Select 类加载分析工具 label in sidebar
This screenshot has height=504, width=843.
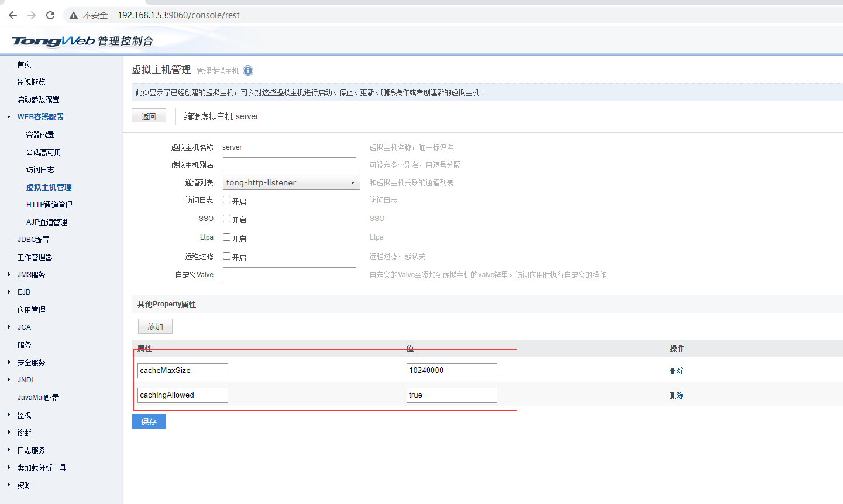(x=42, y=468)
